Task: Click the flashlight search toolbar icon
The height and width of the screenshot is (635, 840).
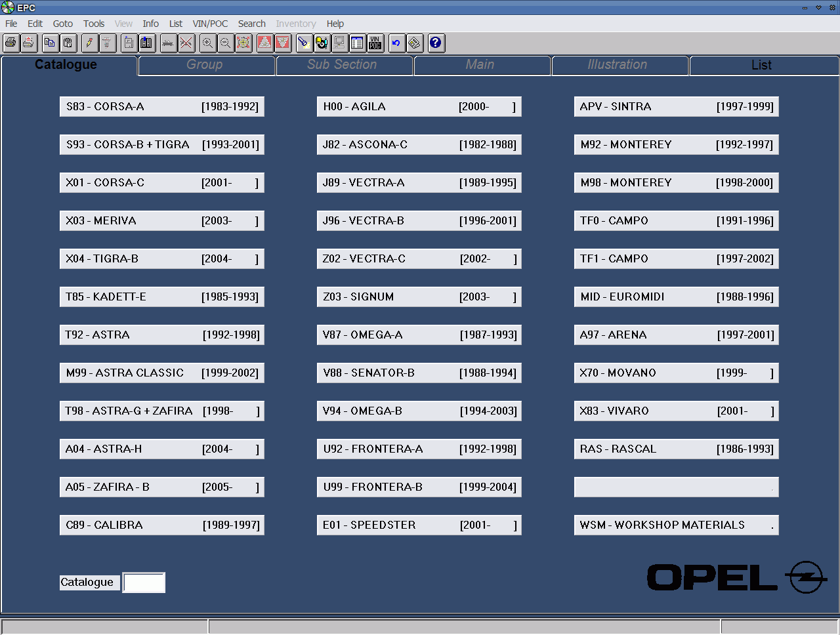Action: point(303,43)
